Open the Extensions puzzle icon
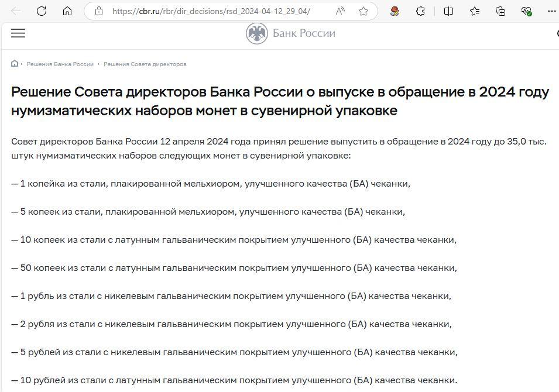Viewport: 559px width, 392px height. coord(420,11)
